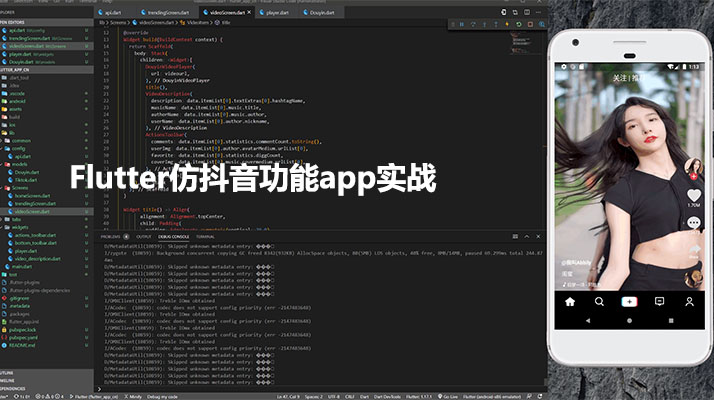Screen dimensions: 714x400
Task: Open the More Actions ellipsis in editor
Action: pos(538,12)
